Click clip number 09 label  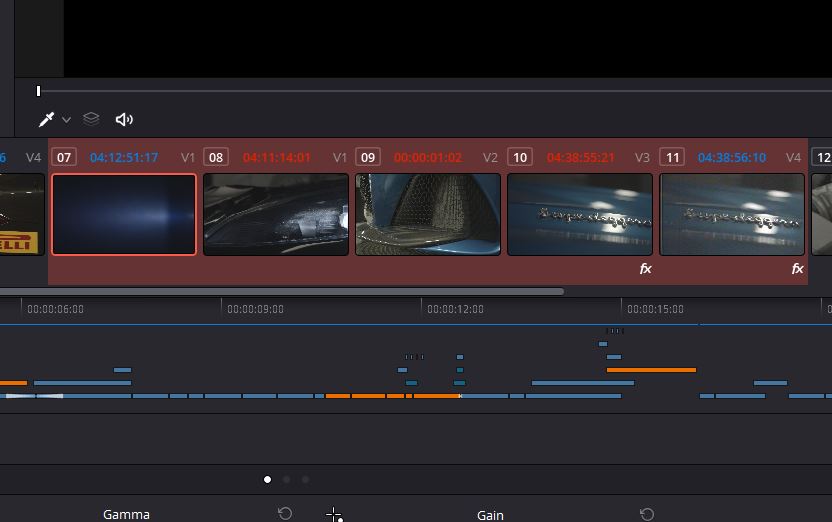pos(368,158)
